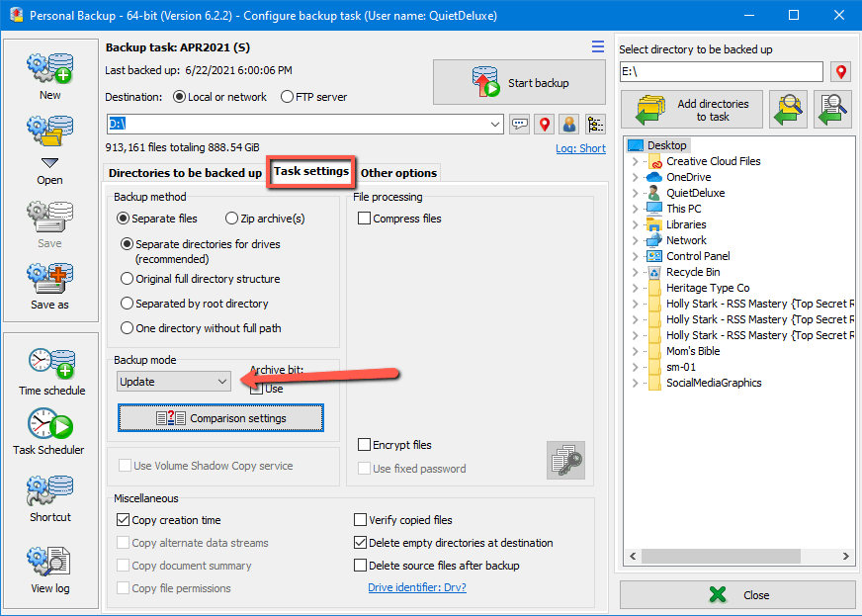The image size is (862, 616).
Task: Click the directory tree scroll left arrow
Action: (x=633, y=556)
